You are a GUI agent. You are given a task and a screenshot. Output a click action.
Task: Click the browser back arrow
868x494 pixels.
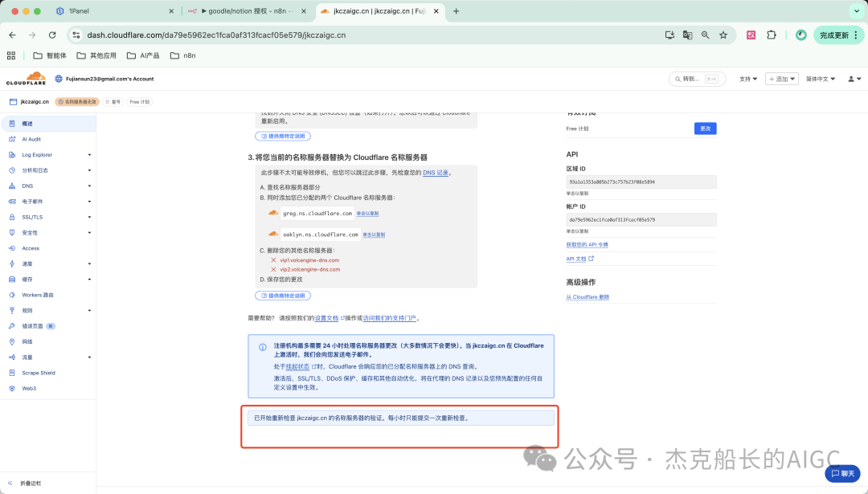tap(12, 35)
